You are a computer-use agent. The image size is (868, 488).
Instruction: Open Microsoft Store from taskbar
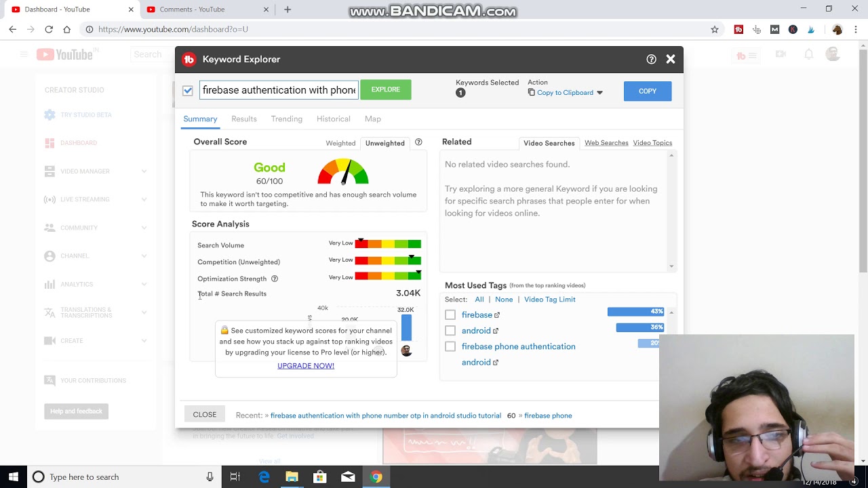pyautogui.click(x=319, y=476)
